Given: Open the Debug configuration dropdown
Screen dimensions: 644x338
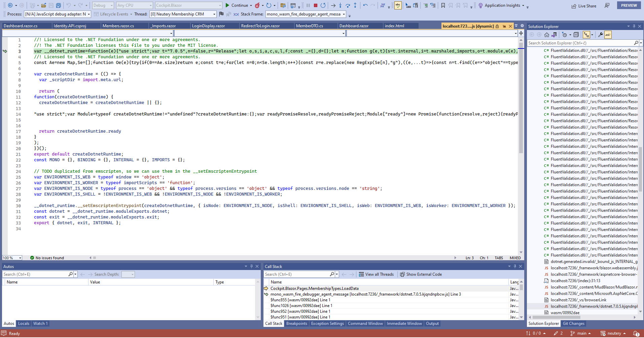Looking at the screenshot, I should pos(103,5).
